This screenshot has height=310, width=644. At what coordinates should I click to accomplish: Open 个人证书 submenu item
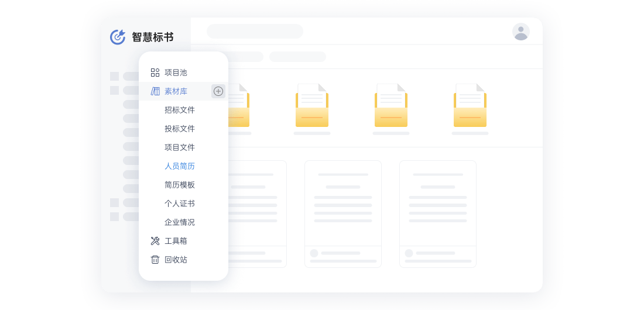click(180, 204)
